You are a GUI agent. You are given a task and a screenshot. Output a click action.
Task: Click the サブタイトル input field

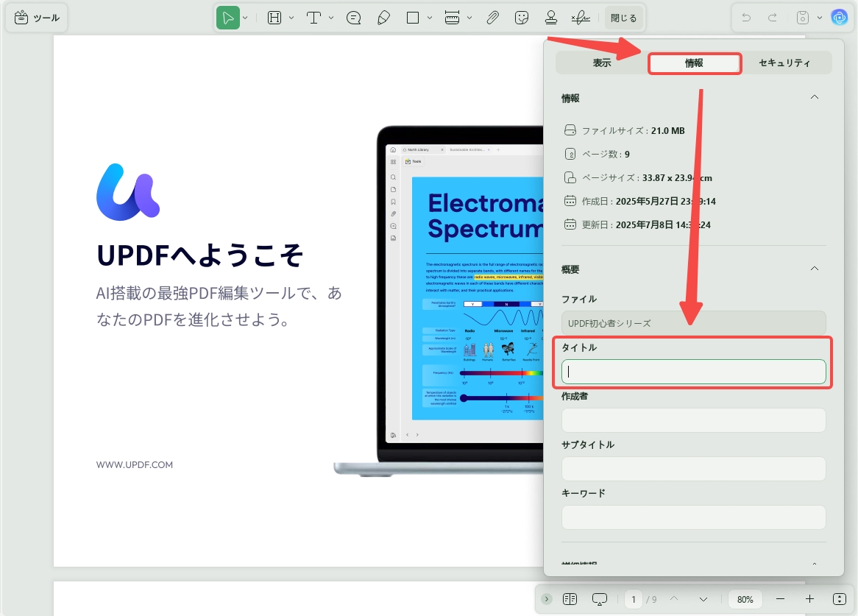(693, 469)
